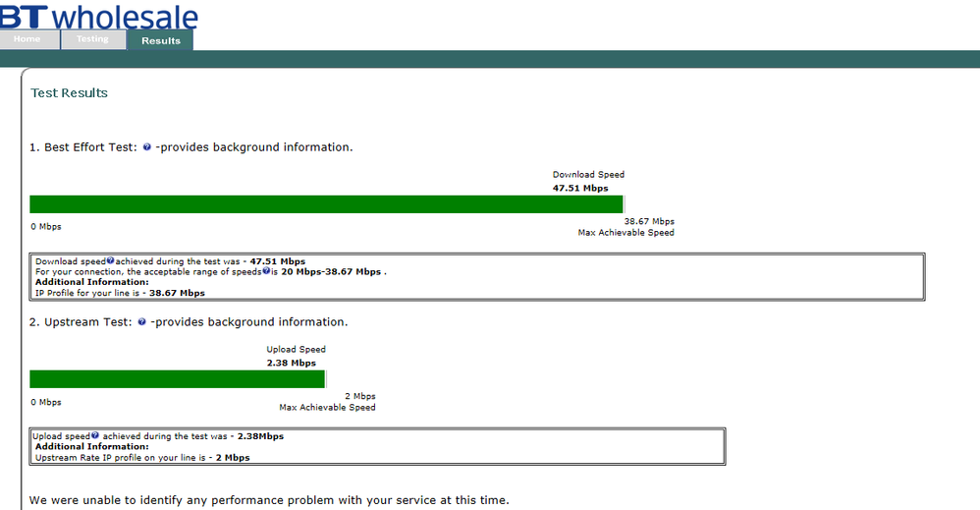
Task: Click the 0 Mbps label under download bar
Action: (45, 227)
